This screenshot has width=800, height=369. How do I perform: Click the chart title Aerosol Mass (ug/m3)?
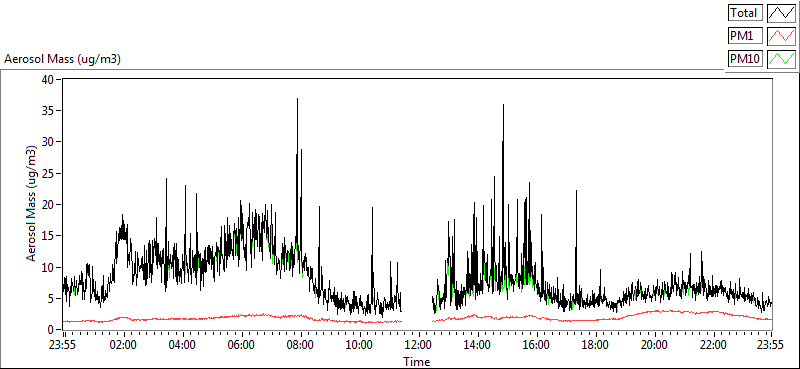pos(62,59)
